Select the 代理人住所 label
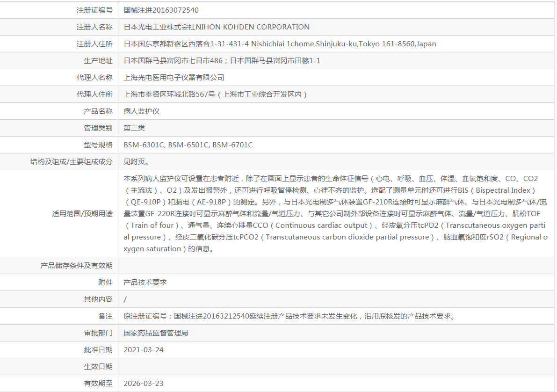The height and width of the screenshot is (392, 557). (x=94, y=94)
